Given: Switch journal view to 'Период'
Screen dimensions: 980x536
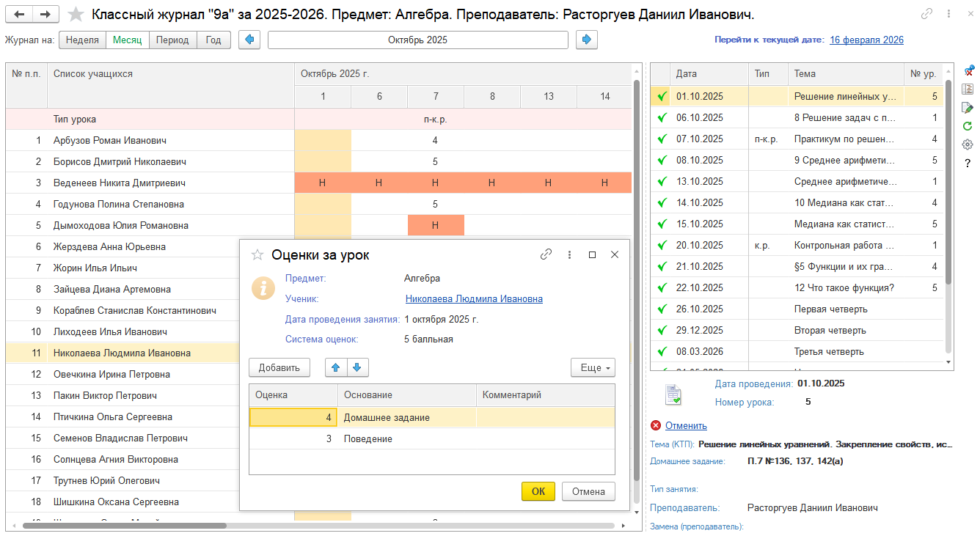Looking at the screenshot, I should point(173,40).
